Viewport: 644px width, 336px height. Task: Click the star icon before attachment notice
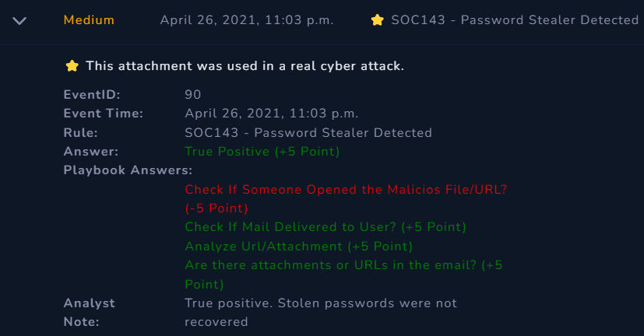(x=72, y=66)
